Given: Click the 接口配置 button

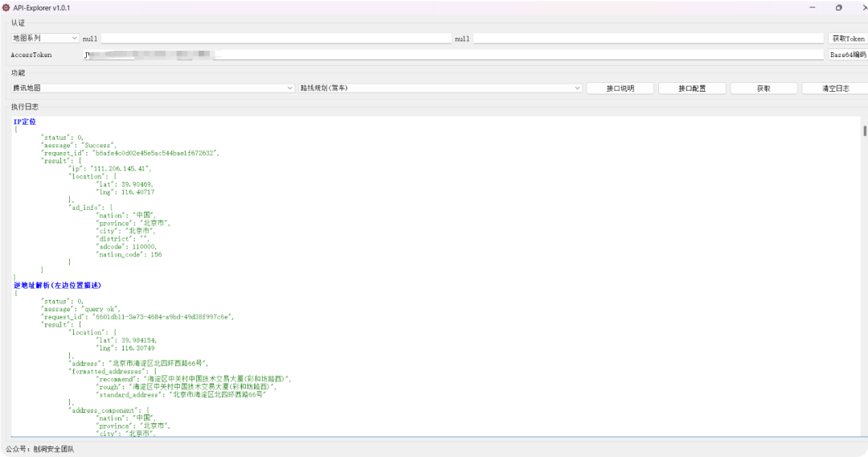Looking at the screenshot, I should point(692,88).
